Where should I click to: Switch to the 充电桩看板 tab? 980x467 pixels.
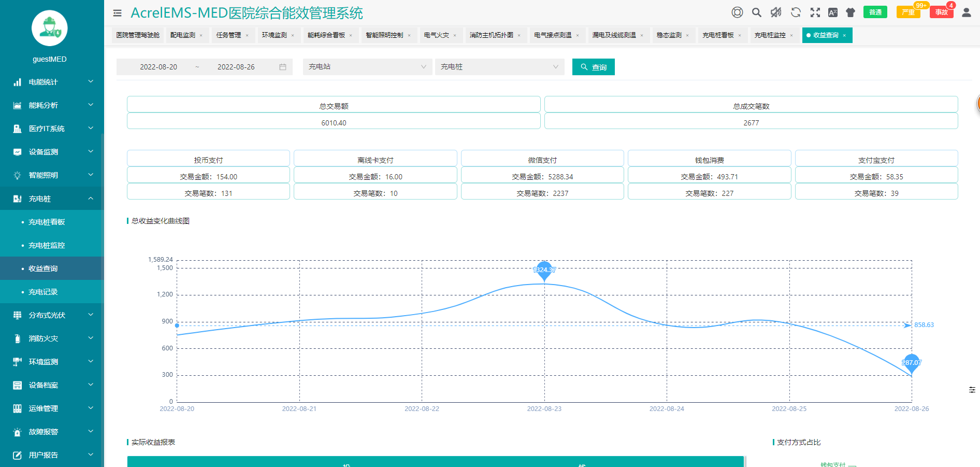719,35
